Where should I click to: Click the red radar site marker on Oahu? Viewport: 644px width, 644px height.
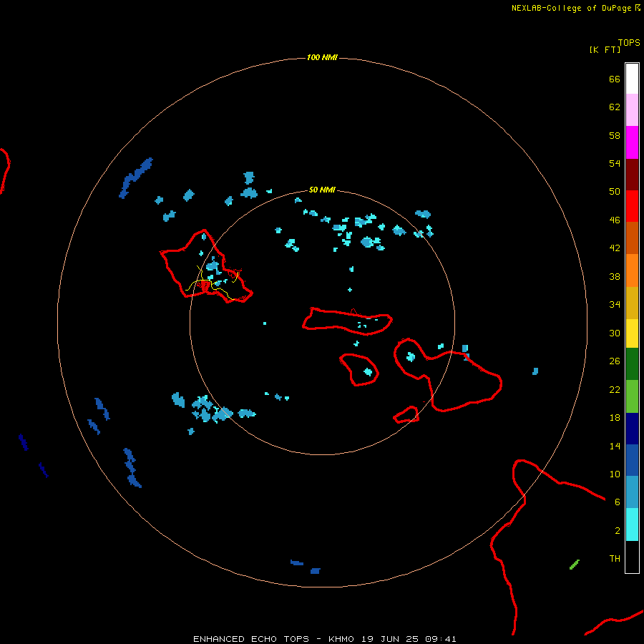pos(205,285)
